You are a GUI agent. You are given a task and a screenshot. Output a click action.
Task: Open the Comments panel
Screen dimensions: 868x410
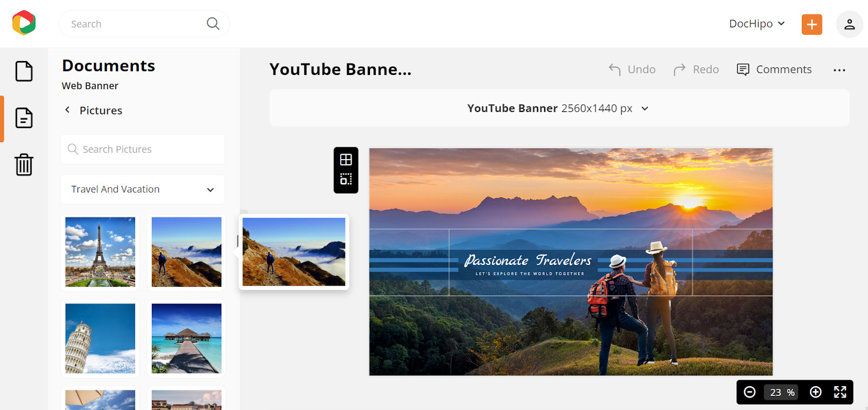coord(774,70)
